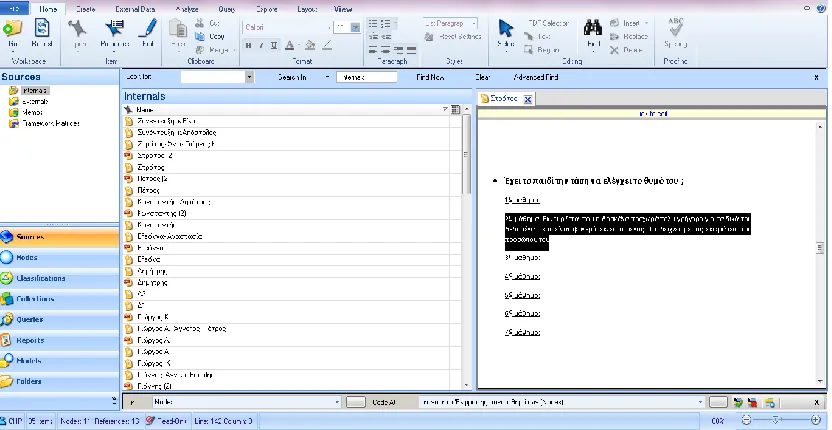Click the Select arrow tool icon

click(x=505, y=28)
